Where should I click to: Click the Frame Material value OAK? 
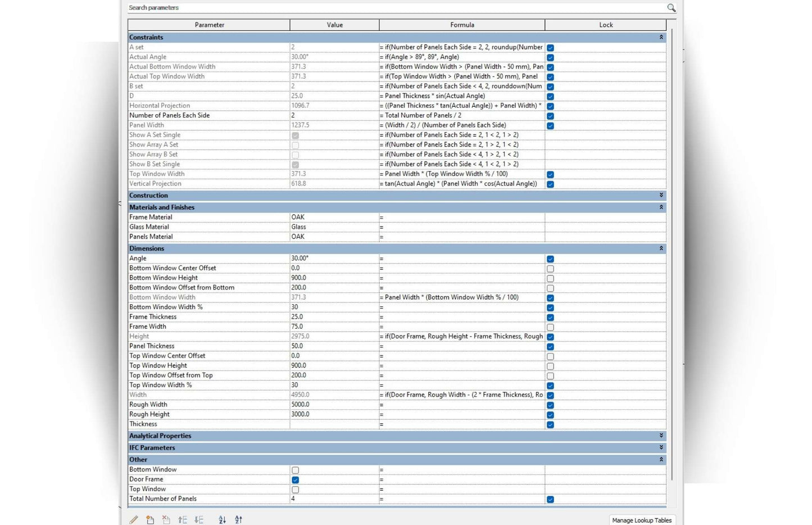pos(334,217)
